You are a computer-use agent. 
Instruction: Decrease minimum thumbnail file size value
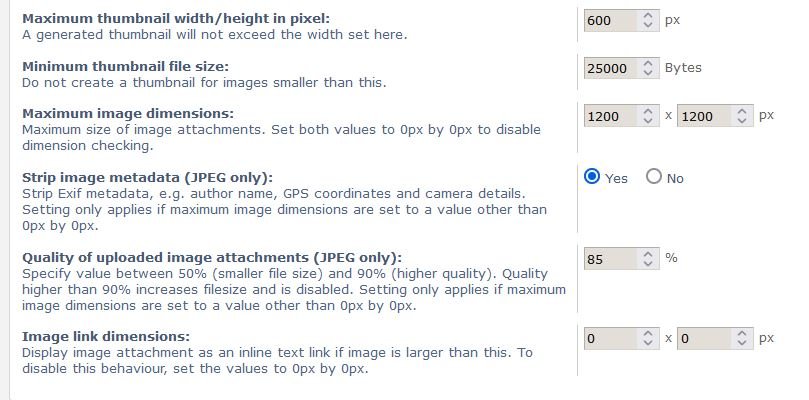pos(647,73)
